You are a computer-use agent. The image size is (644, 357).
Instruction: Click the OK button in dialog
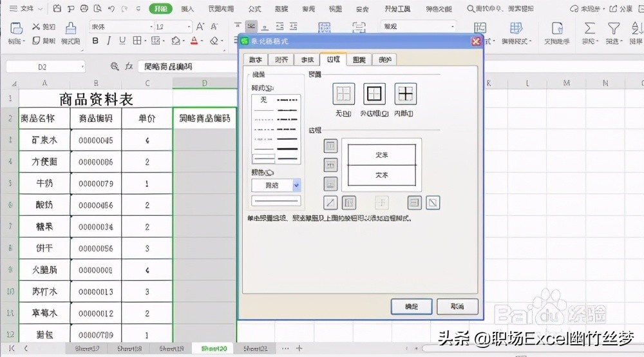(x=412, y=307)
